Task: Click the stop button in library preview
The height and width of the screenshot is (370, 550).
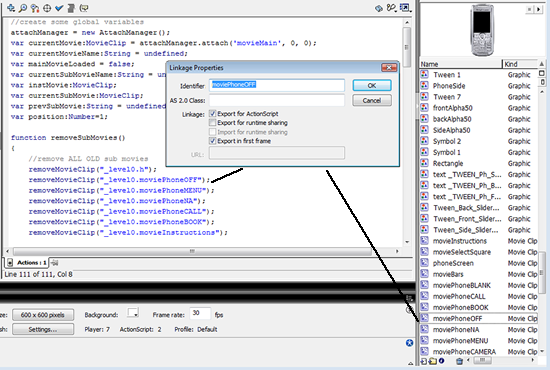Action: coord(529,9)
